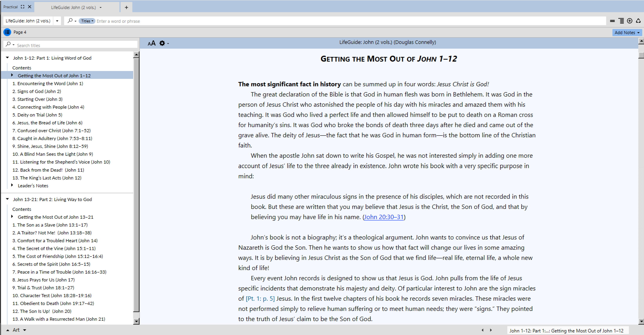The height and width of the screenshot is (335, 644).
Task: Click the outline list toolbar icon
Action: 621,21
